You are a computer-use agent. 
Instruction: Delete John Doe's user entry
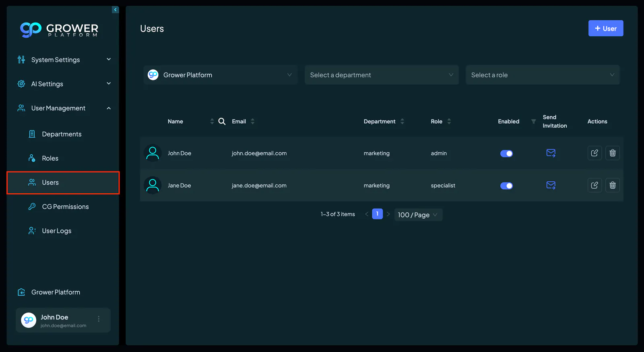tap(613, 153)
